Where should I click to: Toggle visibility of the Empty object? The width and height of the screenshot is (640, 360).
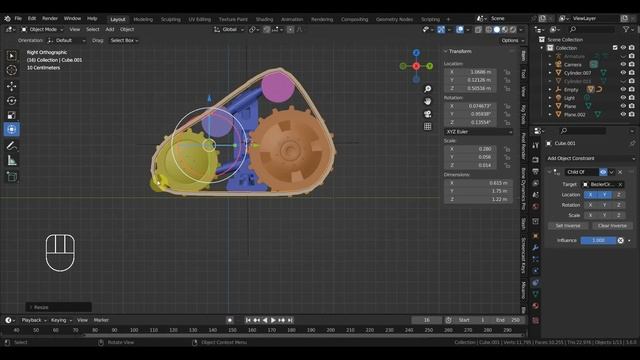click(623, 89)
